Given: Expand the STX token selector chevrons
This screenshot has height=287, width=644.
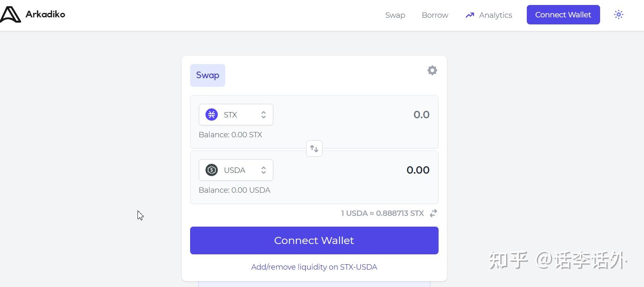Looking at the screenshot, I should point(263,115).
